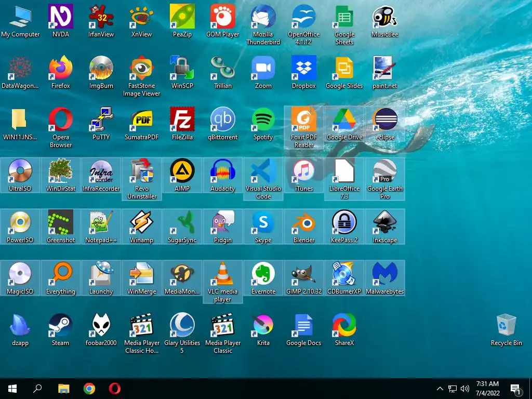Select the paint.net desktop icon
Image resolution: width=532 pixels, height=399 pixels.
coord(385,73)
